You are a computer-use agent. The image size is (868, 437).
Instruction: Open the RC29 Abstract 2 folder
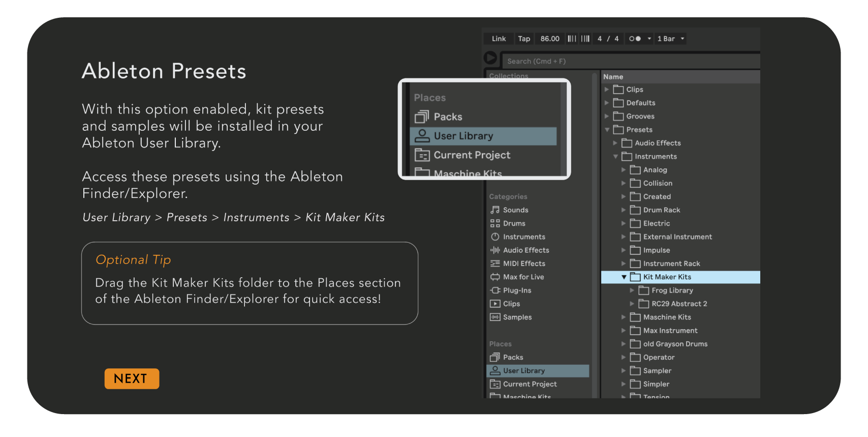point(680,304)
